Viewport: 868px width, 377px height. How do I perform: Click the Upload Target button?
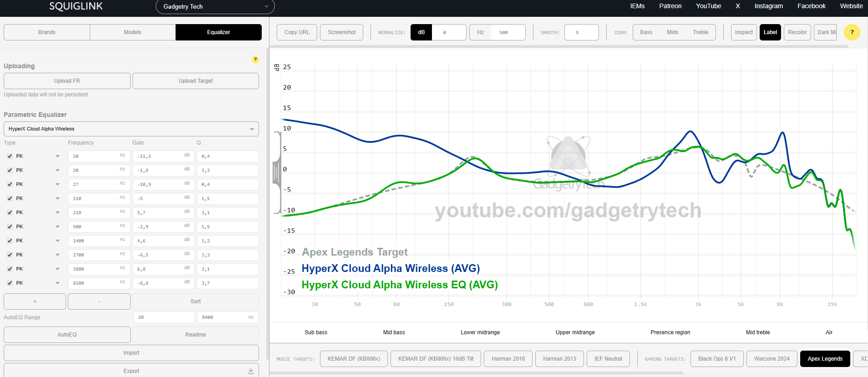point(196,81)
